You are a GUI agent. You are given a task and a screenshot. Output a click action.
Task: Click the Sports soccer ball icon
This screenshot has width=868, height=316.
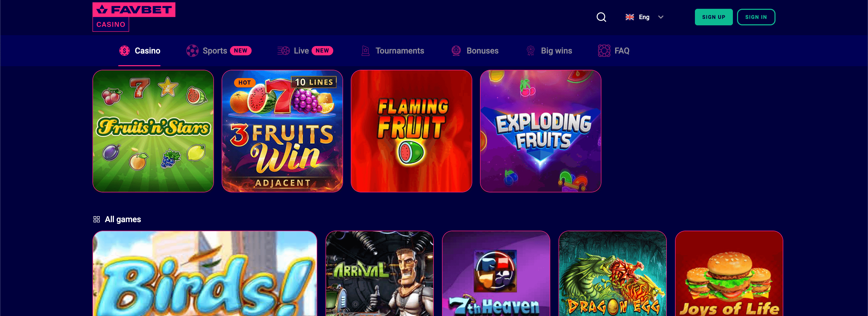tap(192, 51)
